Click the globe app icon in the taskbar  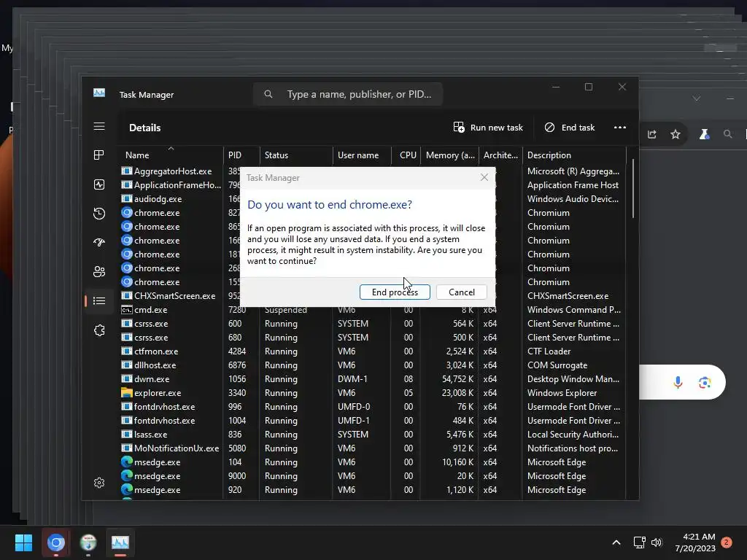pos(88,542)
